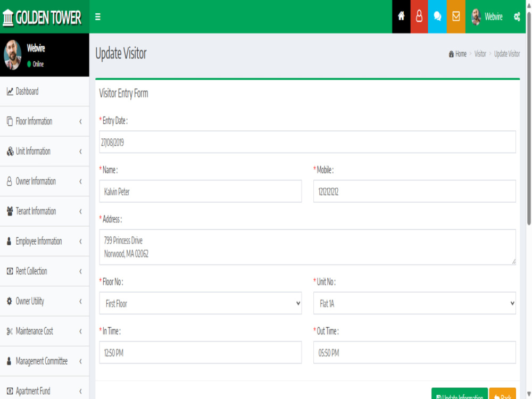Open the orange mail envelope icon
This screenshot has height=399, width=532.
tap(456, 16)
